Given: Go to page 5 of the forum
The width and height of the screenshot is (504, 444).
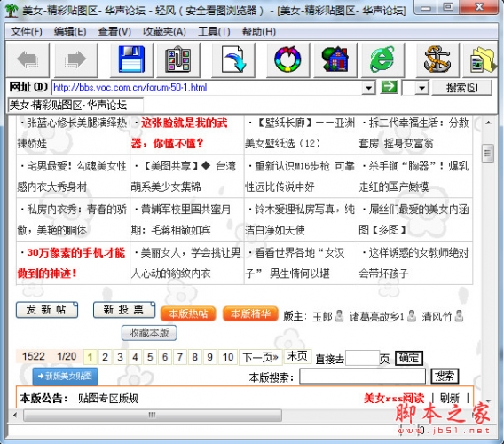Looking at the screenshot, I should coord(150,357).
